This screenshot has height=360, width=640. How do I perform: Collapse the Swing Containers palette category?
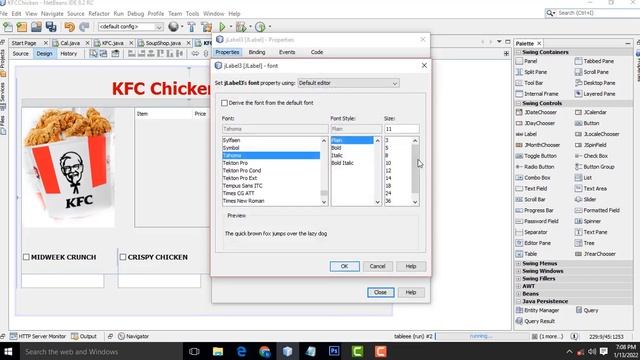pos(518,52)
